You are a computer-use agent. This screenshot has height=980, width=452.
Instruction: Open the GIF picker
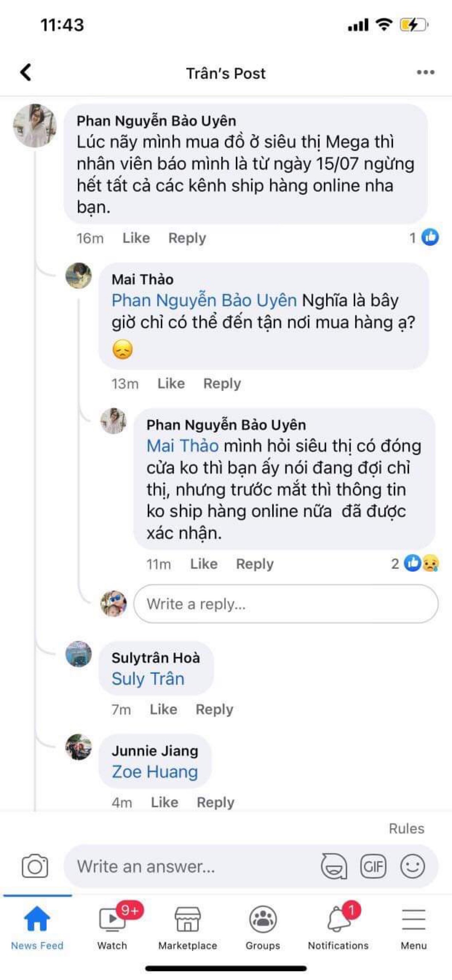[x=373, y=866]
